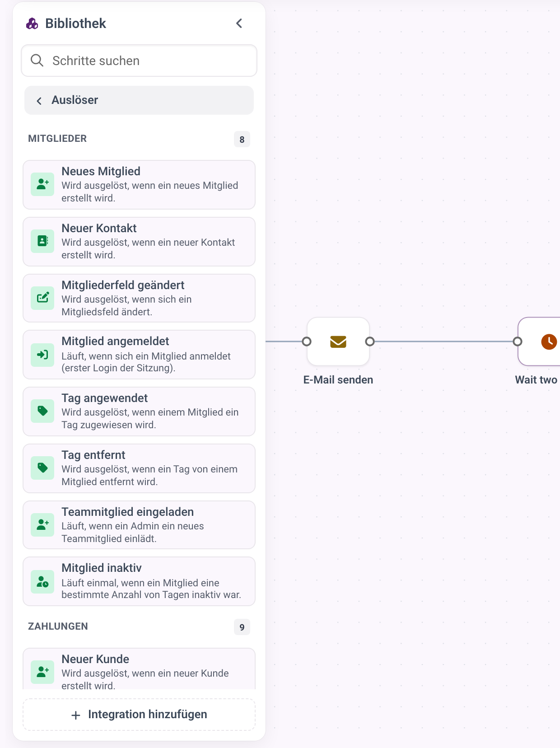The height and width of the screenshot is (748, 560).
Task: Click the E-Mail node's left input connector
Action: (x=307, y=341)
